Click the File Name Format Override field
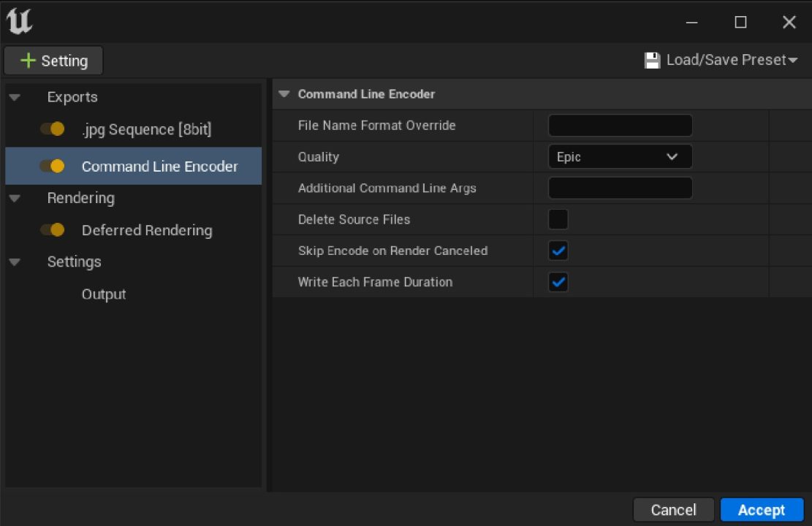The image size is (812, 526). click(x=619, y=125)
